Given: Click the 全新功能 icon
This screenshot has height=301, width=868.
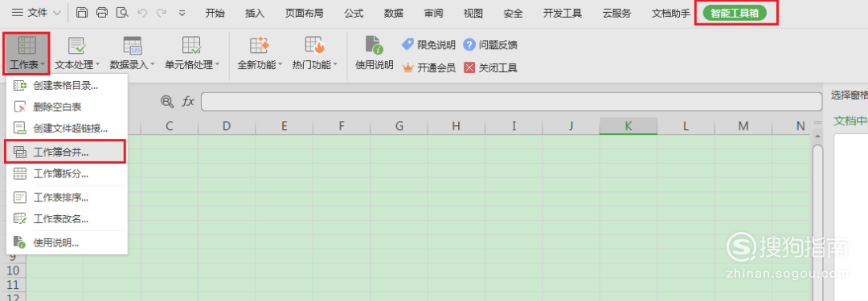Looking at the screenshot, I should pyautogui.click(x=259, y=46).
